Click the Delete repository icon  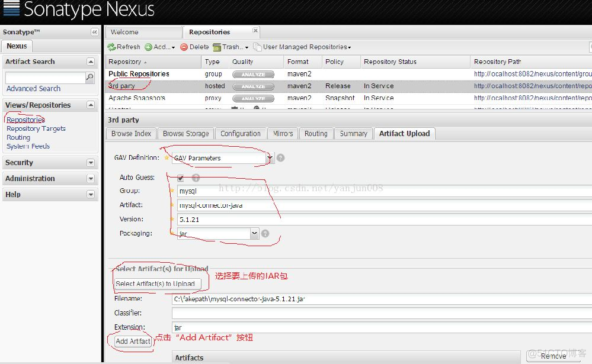[x=184, y=47]
